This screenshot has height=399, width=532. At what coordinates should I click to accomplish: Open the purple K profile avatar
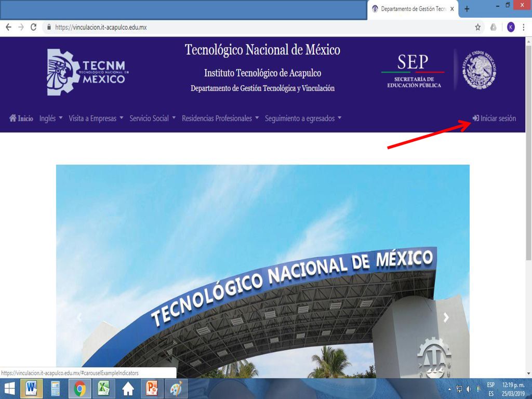511,27
